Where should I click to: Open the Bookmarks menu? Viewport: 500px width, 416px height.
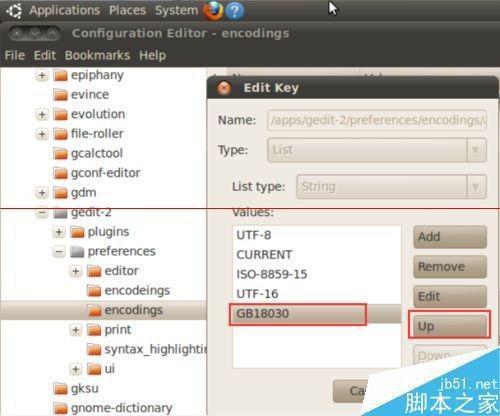[x=97, y=55]
